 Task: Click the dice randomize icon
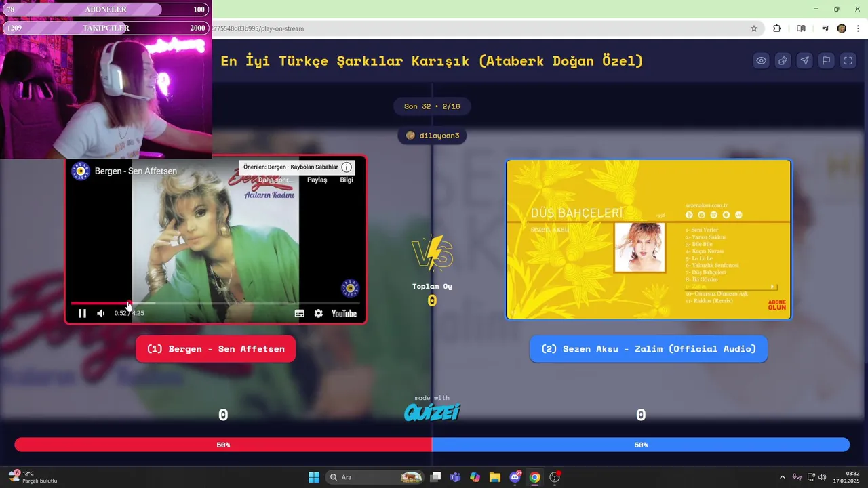tap(783, 61)
